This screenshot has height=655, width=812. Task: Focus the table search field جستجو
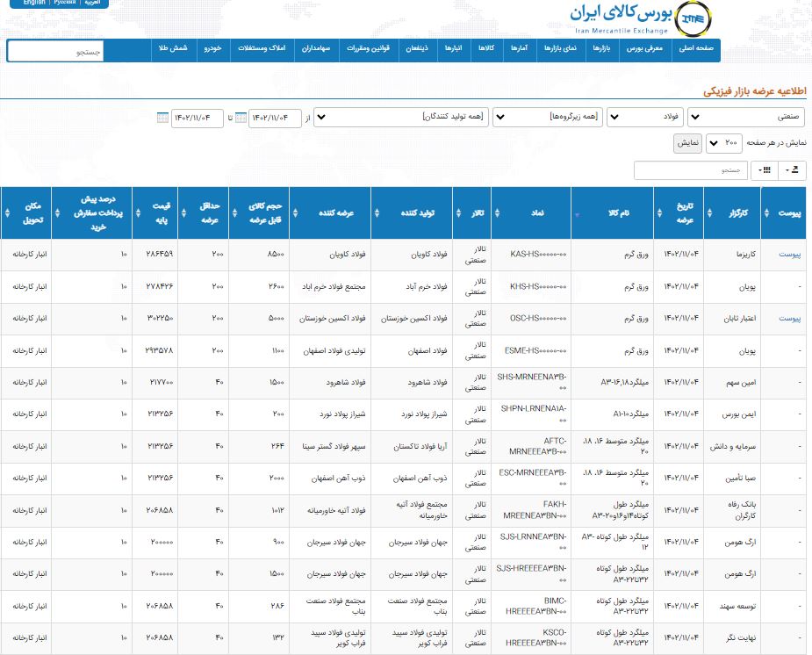pos(690,169)
